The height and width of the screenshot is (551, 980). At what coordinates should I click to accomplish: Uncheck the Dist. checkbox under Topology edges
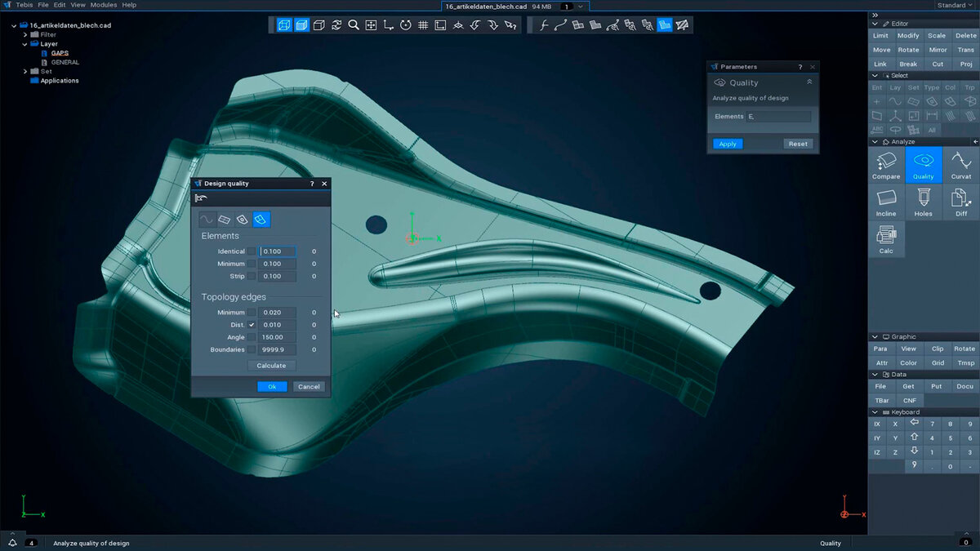pos(252,325)
